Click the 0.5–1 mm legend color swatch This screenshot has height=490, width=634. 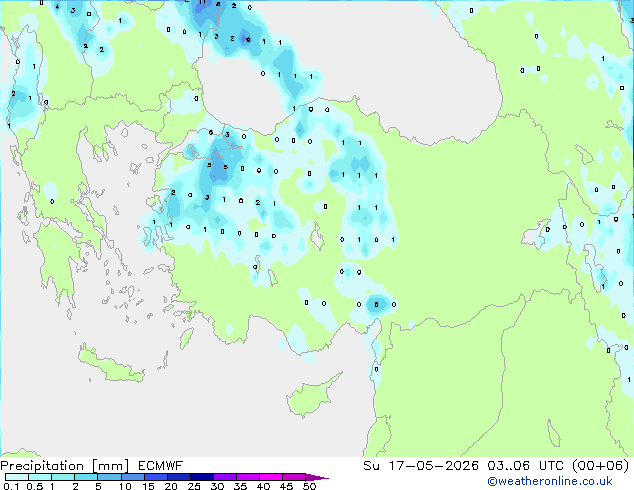click(x=40, y=477)
